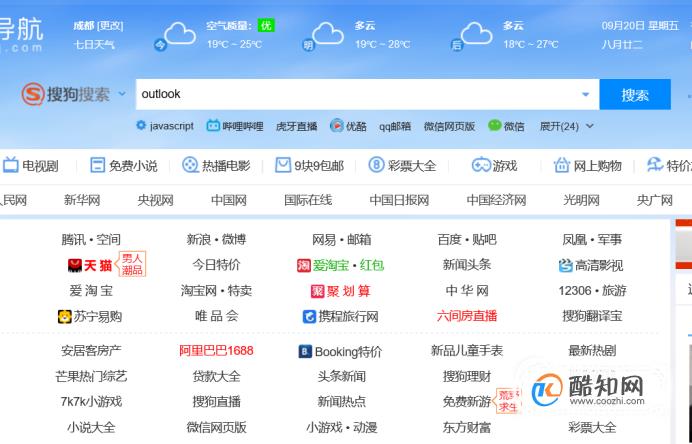The height and width of the screenshot is (444, 692).
Task: Click the 男人潮品 promo tag
Action: (x=132, y=263)
